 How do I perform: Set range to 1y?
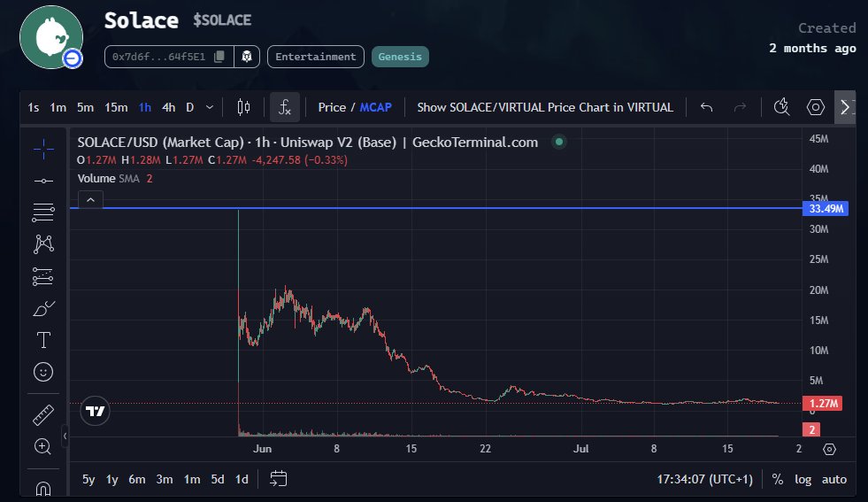tap(111, 479)
